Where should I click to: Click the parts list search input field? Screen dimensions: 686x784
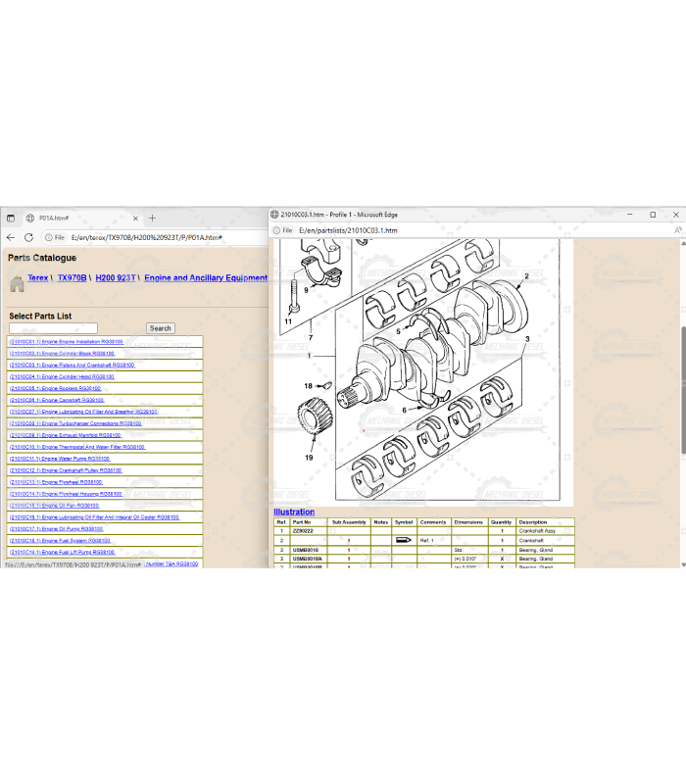coord(54,328)
